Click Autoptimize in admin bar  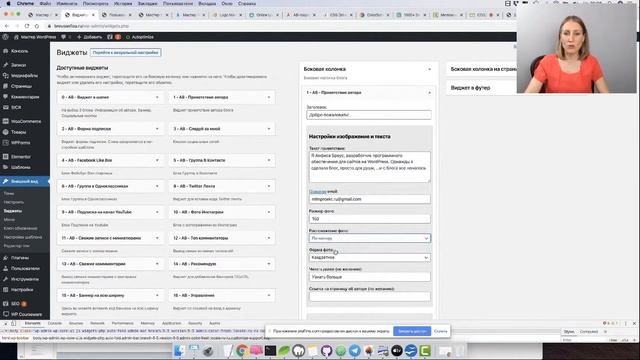coord(140,37)
